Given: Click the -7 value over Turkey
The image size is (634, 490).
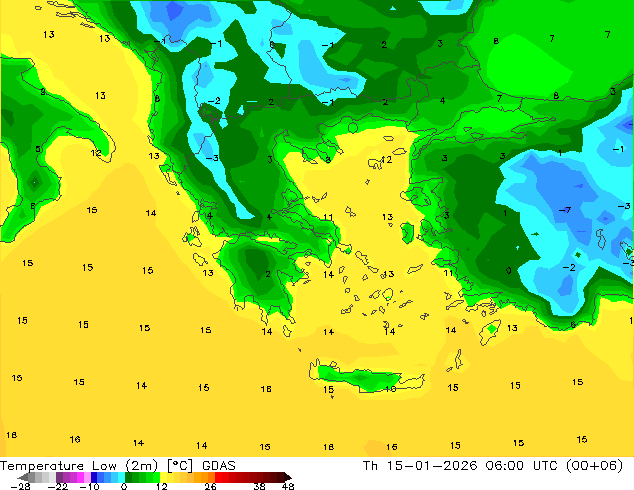Looking at the screenshot, I should [x=565, y=210].
